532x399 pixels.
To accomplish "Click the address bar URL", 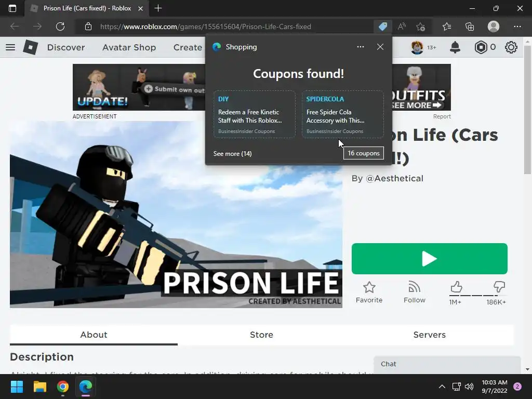I will coord(206,26).
